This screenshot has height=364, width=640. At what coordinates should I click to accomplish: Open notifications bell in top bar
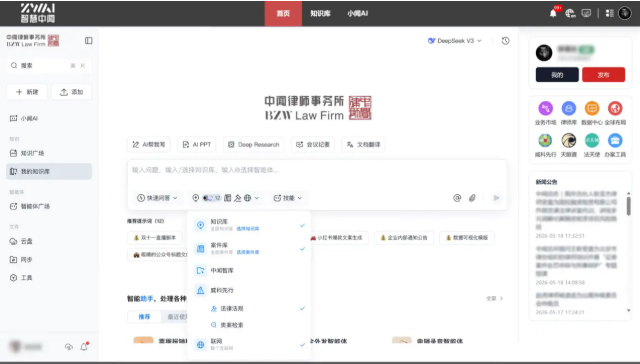(553, 13)
